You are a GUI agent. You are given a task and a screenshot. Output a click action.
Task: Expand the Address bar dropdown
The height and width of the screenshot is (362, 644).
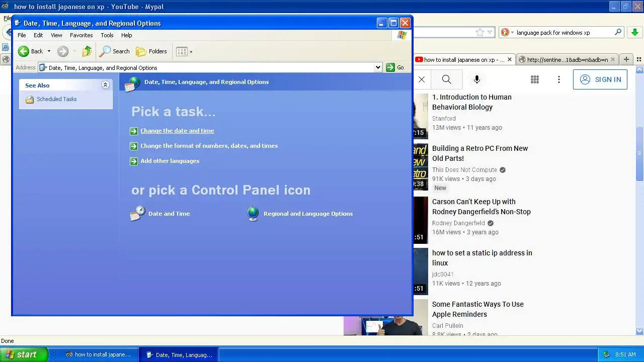coord(378,67)
